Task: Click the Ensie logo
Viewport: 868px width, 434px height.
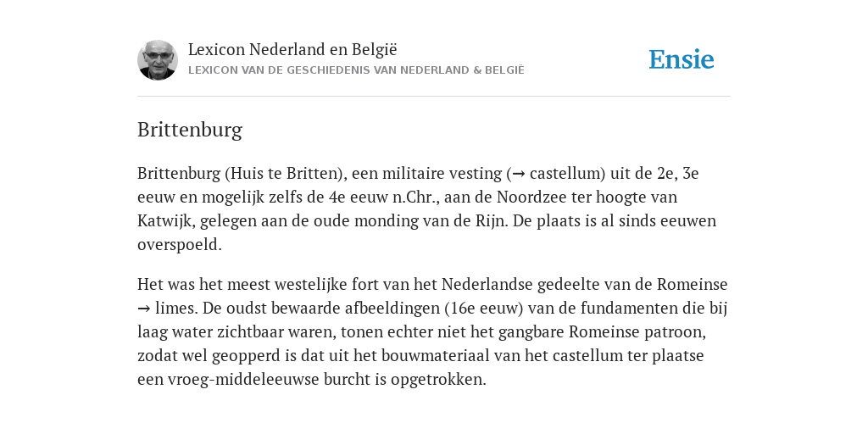Action: point(682,60)
